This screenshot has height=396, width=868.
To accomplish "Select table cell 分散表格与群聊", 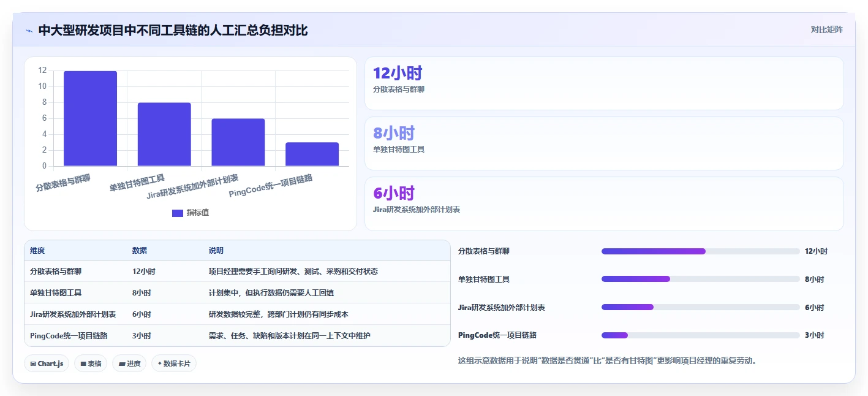I will tap(56, 272).
